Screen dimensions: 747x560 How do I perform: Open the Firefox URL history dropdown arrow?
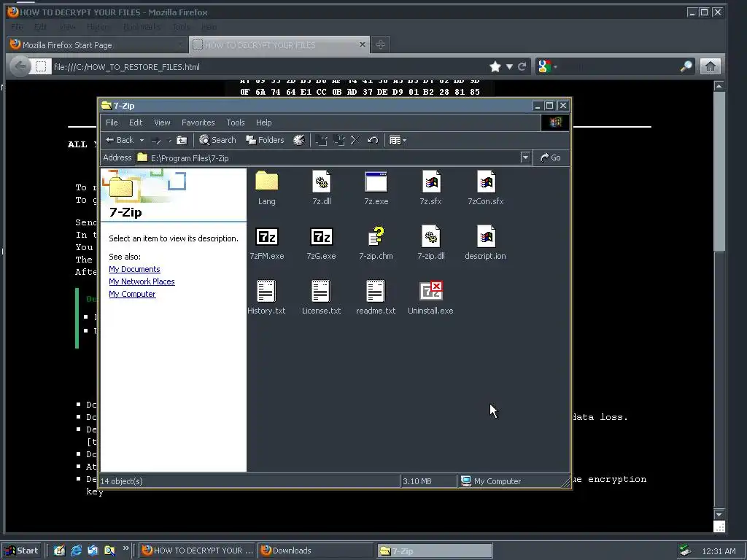[x=509, y=66]
